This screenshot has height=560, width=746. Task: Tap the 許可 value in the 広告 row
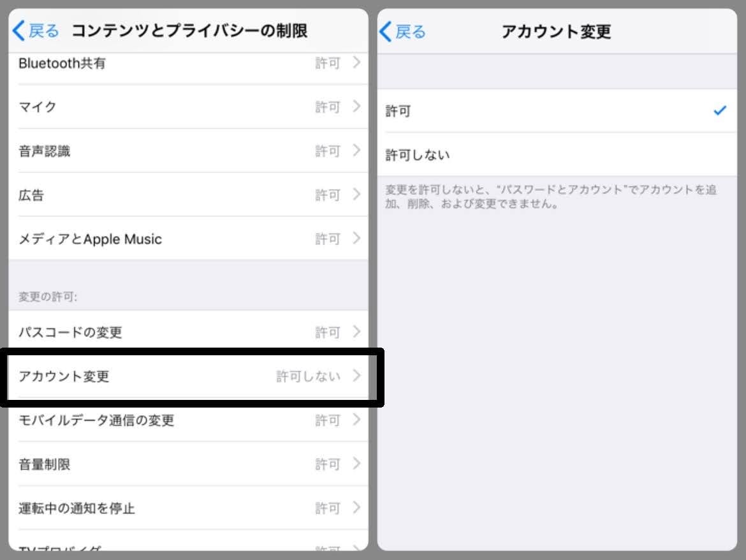[x=328, y=195]
